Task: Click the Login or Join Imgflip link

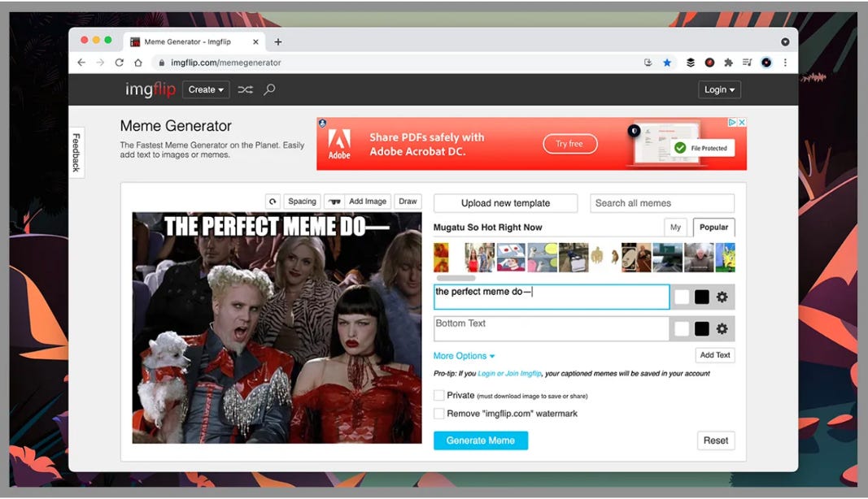Action: (509, 373)
